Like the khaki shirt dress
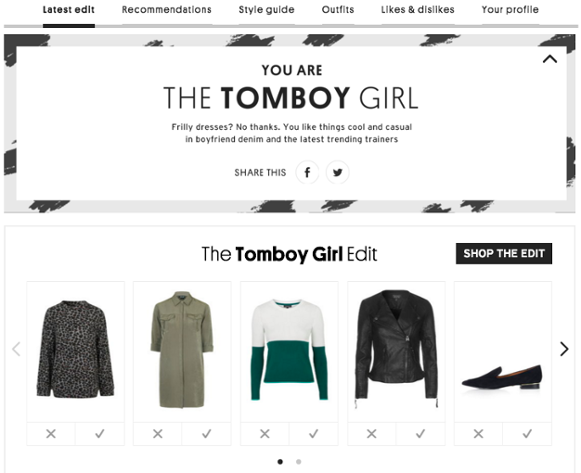581x473 pixels. [x=206, y=434]
